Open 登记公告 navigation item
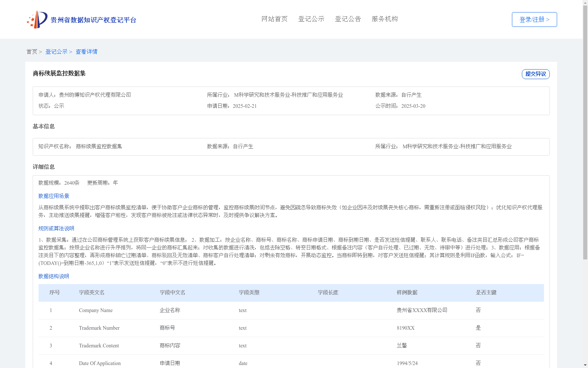Viewport: 588px width, 368px height. (348, 19)
